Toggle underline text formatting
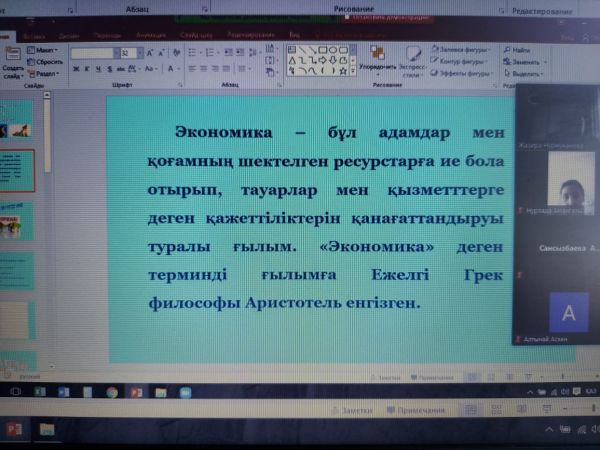600x450 pixels. (x=98, y=70)
